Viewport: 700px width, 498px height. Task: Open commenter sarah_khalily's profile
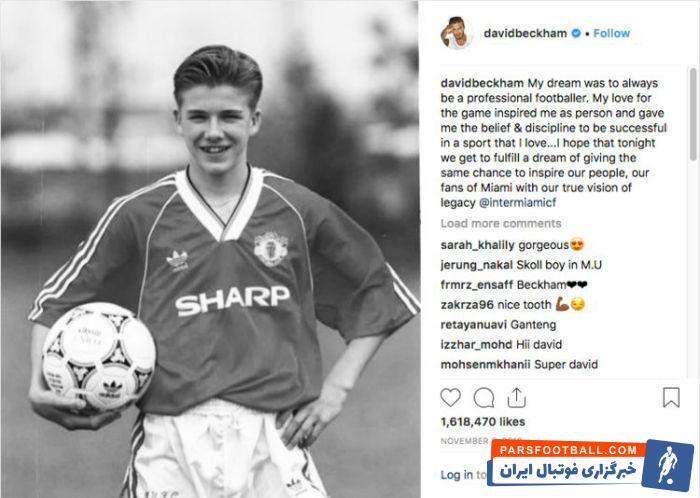pyautogui.click(x=478, y=245)
